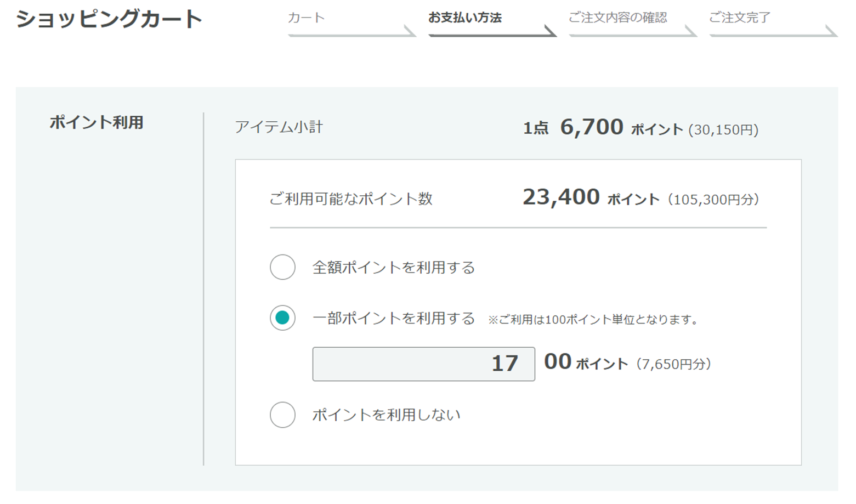The height and width of the screenshot is (504, 856).
Task: Click the 一部ポイントを利用する label text
Action: (393, 319)
